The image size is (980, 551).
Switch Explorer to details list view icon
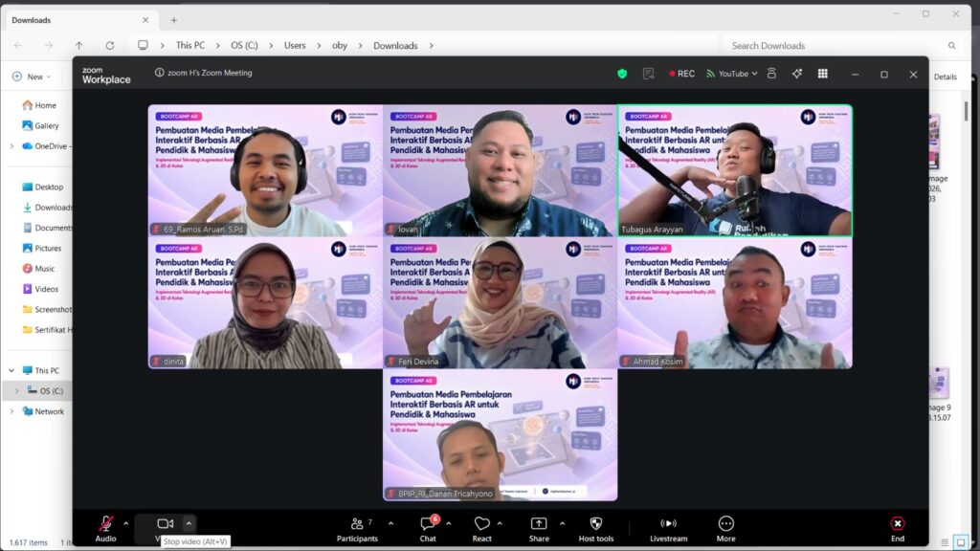945,542
